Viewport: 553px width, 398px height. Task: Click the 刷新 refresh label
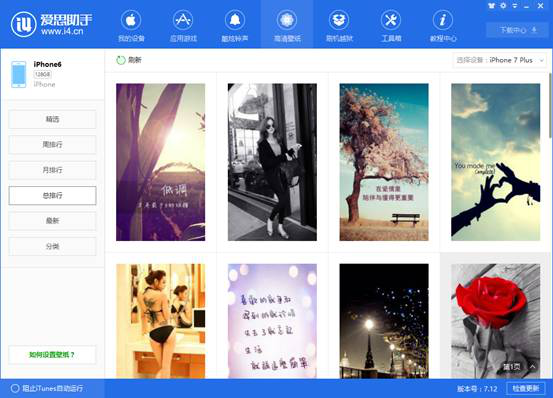[x=135, y=60]
